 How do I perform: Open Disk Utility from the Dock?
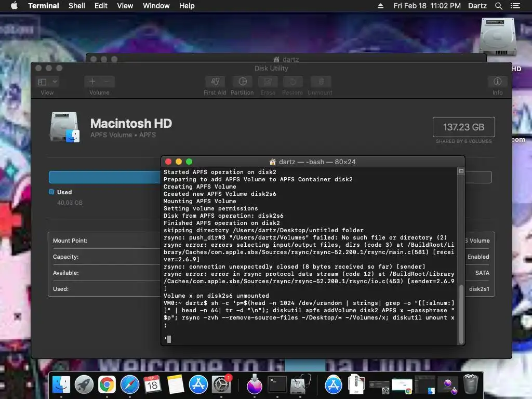[300, 385]
